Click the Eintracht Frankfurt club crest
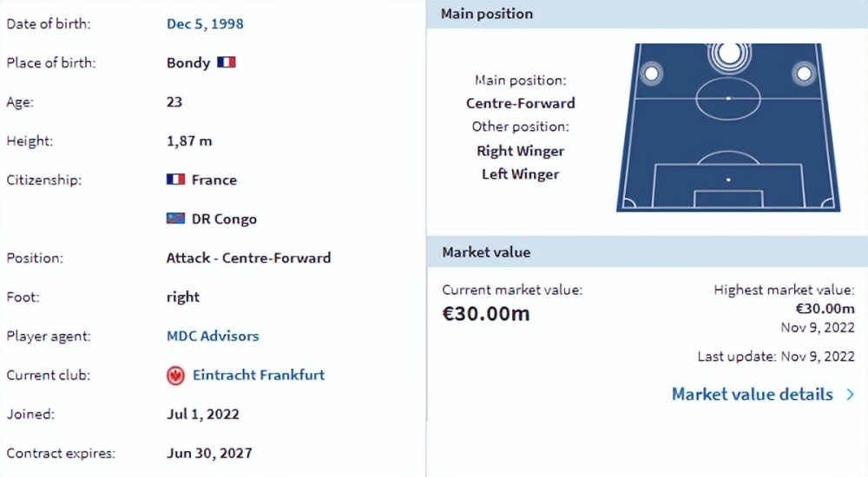Screen dimensions: 868x477 (175, 376)
